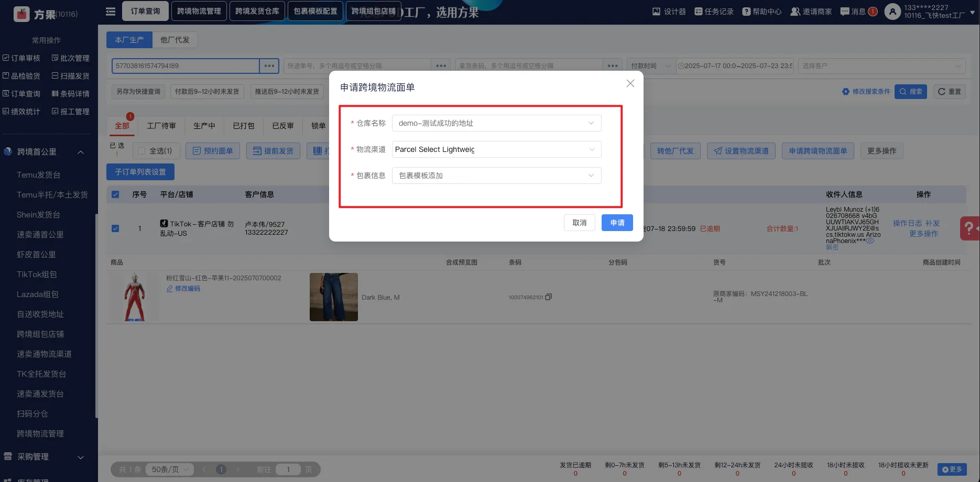Click the 另存为快捷查询 button
The width and height of the screenshot is (980, 482).
[138, 92]
